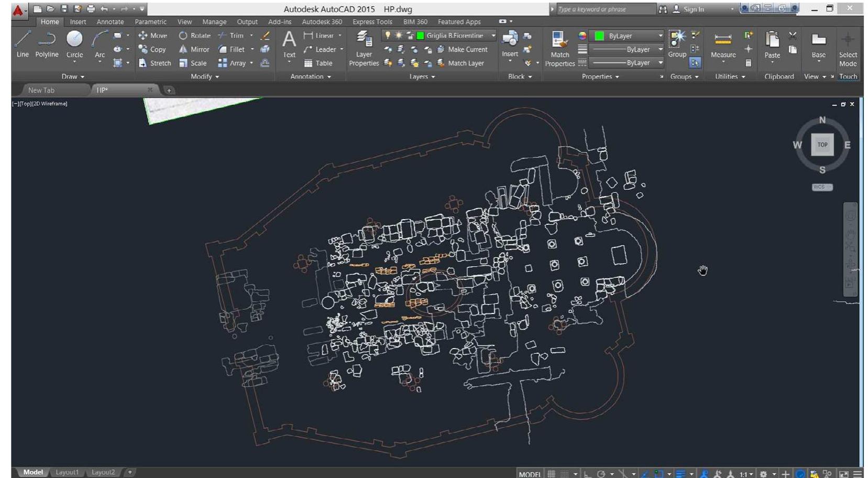868x478 pixels.
Task: Expand the Modify panel
Action: point(205,77)
